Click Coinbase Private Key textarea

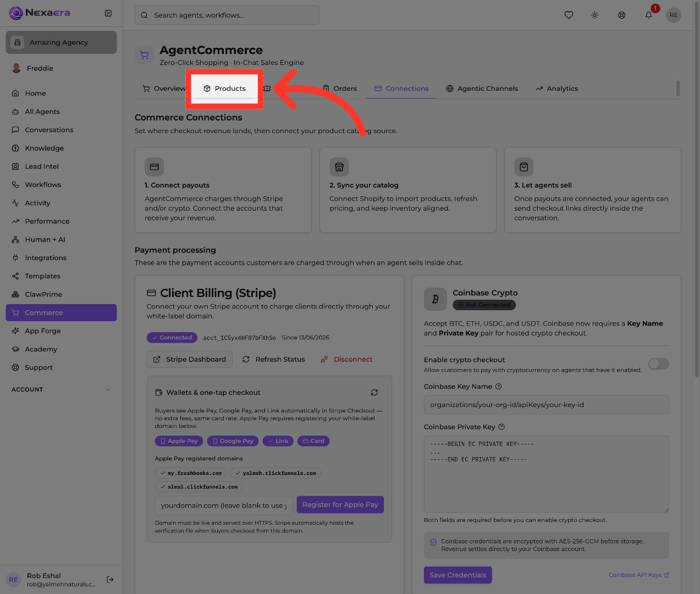(547, 474)
